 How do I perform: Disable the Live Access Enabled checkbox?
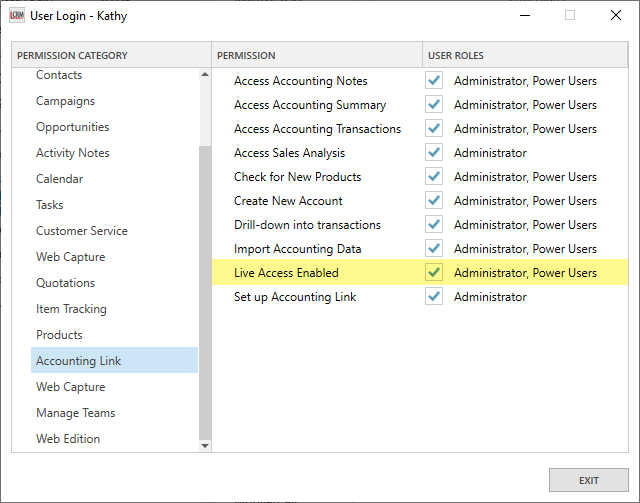[433, 273]
